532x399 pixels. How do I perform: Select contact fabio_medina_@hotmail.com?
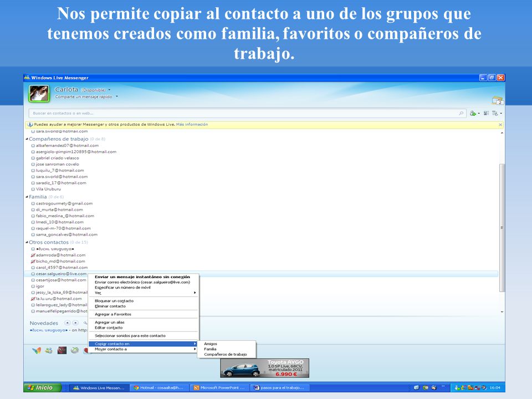click(x=65, y=216)
